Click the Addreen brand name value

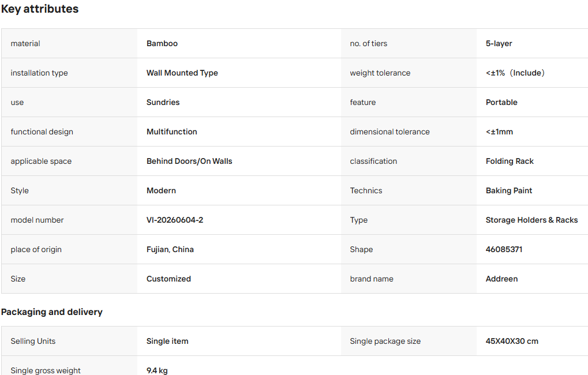[502, 279]
